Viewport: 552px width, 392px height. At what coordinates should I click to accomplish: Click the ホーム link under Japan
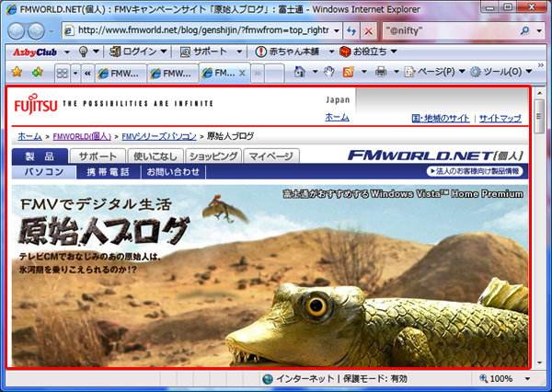pos(337,117)
